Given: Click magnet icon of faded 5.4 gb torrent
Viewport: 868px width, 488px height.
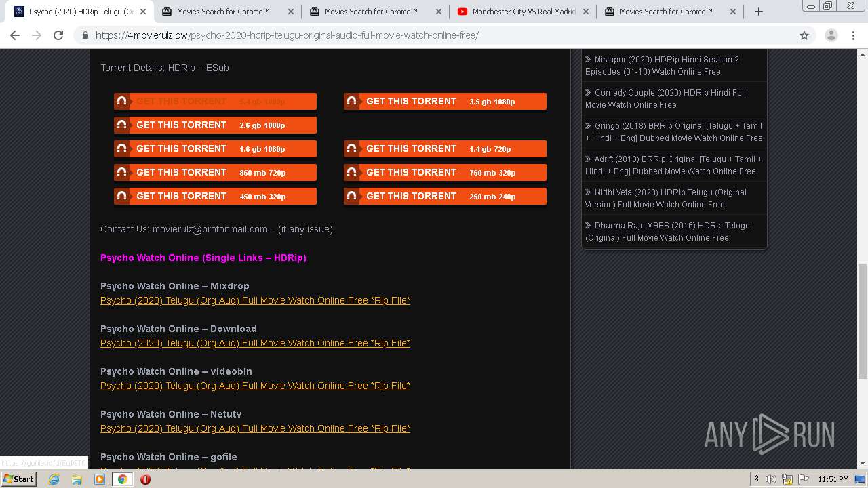Looking at the screenshot, I should [x=121, y=101].
